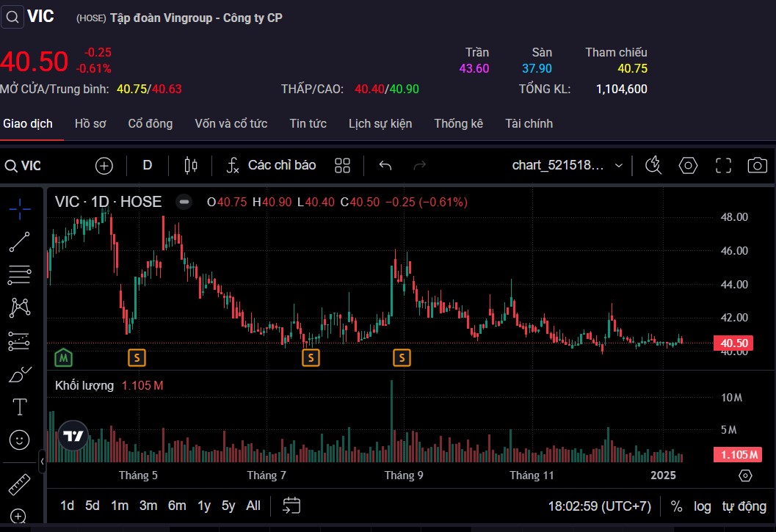This screenshot has width=776, height=532.
Task: Open the long position forecasting tool
Action: point(19,341)
